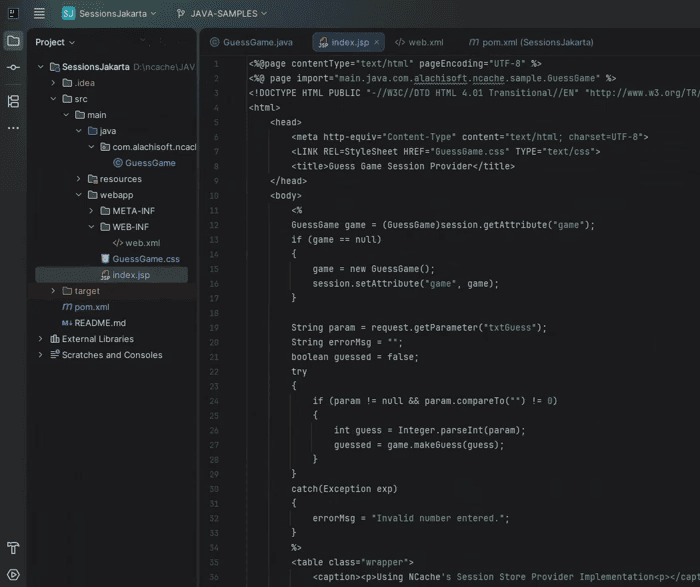Click the IntelliJ IDEA logo icon
The image size is (700, 587).
13,13
